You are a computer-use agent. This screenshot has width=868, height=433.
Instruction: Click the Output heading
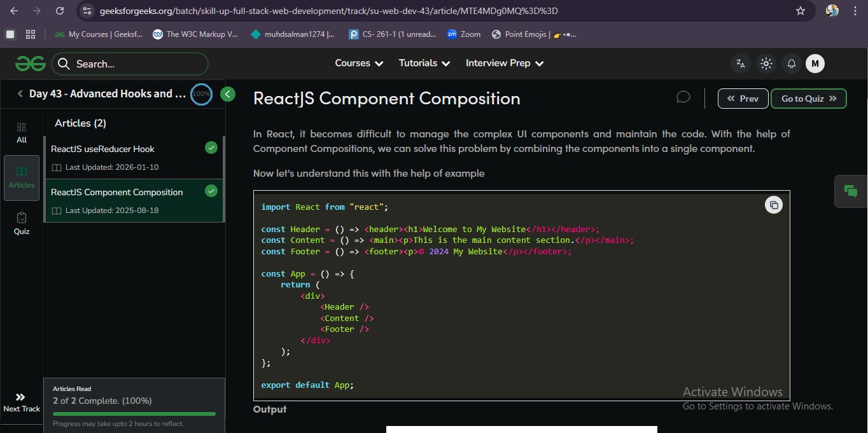tap(270, 409)
